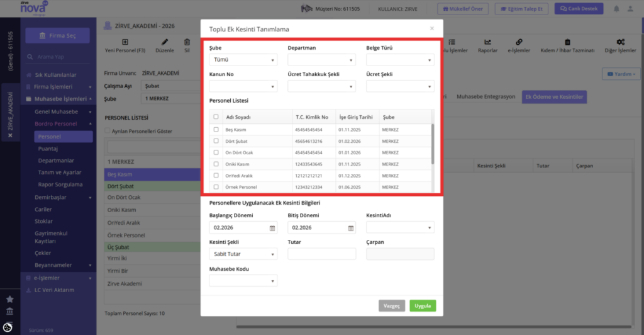This screenshot has width=644, height=335.
Task: Click the green Uygula button
Action: 422,306
